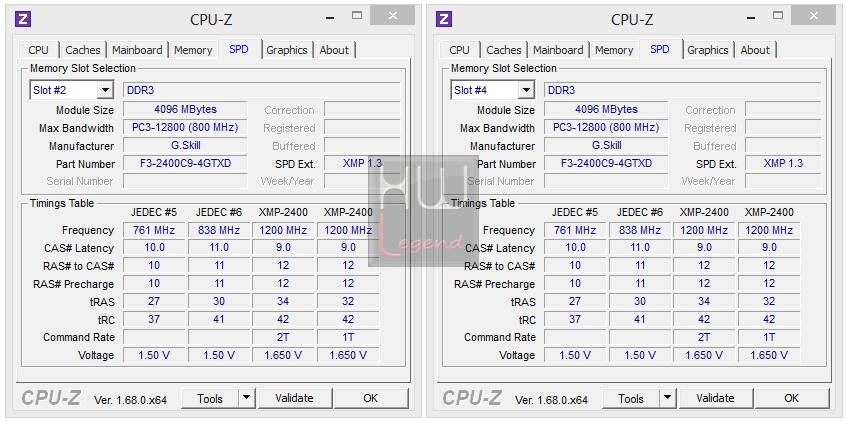The image size is (847, 422).
Task: Click OK button in left window
Action: point(371,398)
